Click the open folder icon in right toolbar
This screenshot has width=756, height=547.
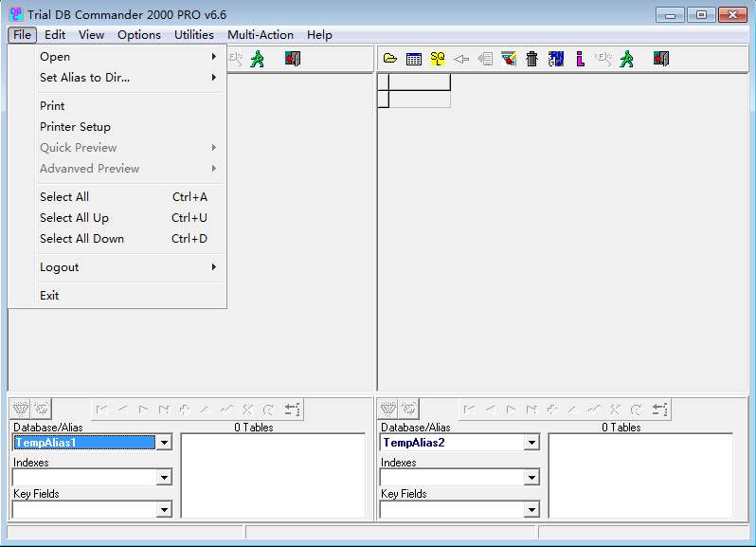click(x=390, y=59)
